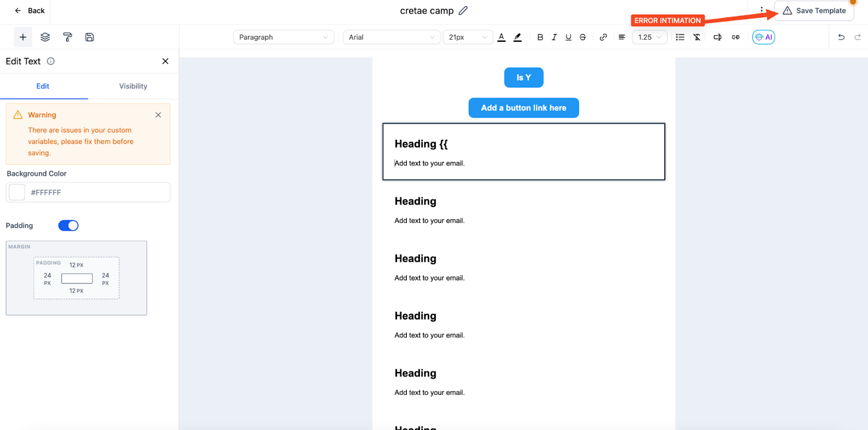Click the floppy disk save icon
Screen dimensions: 868x430
coord(90,37)
